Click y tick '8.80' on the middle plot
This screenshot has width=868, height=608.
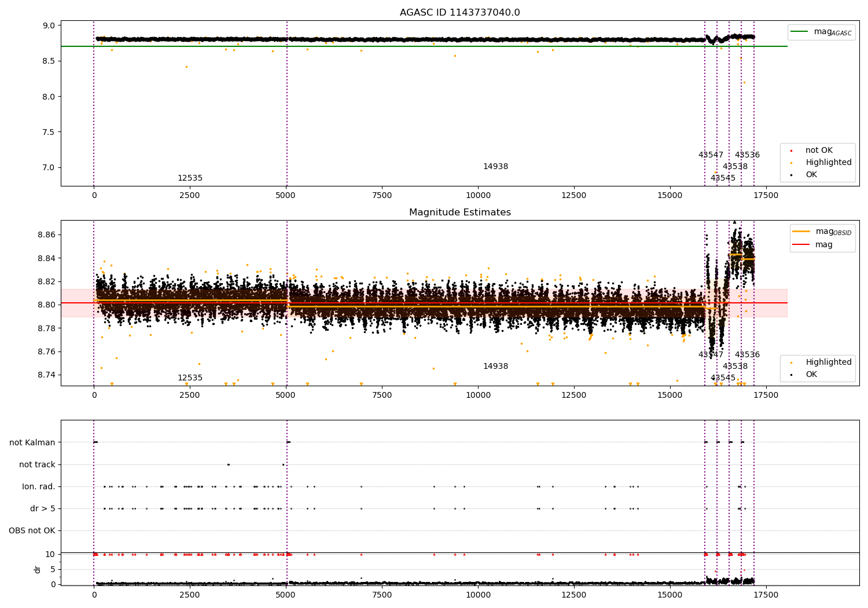(46, 305)
